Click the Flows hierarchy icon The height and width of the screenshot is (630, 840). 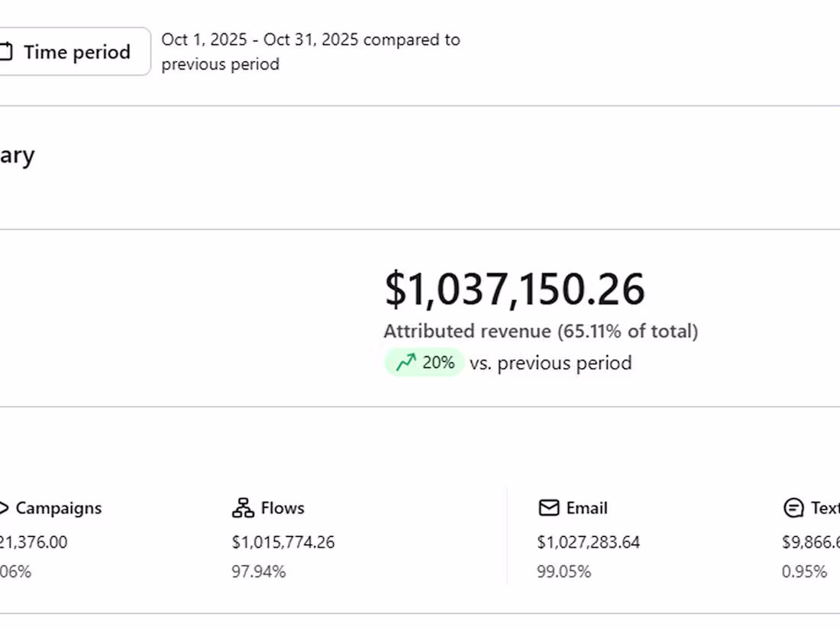click(x=243, y=508)
